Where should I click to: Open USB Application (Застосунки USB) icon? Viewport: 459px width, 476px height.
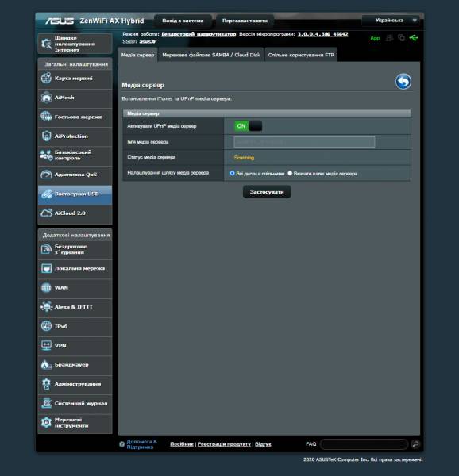click(x=46, y=194)
